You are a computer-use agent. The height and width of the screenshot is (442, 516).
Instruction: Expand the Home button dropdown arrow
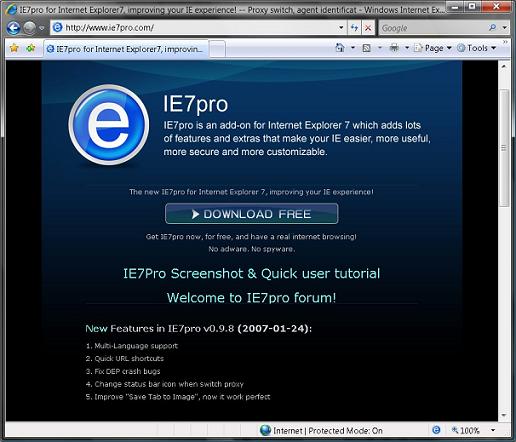click(353, 48)
